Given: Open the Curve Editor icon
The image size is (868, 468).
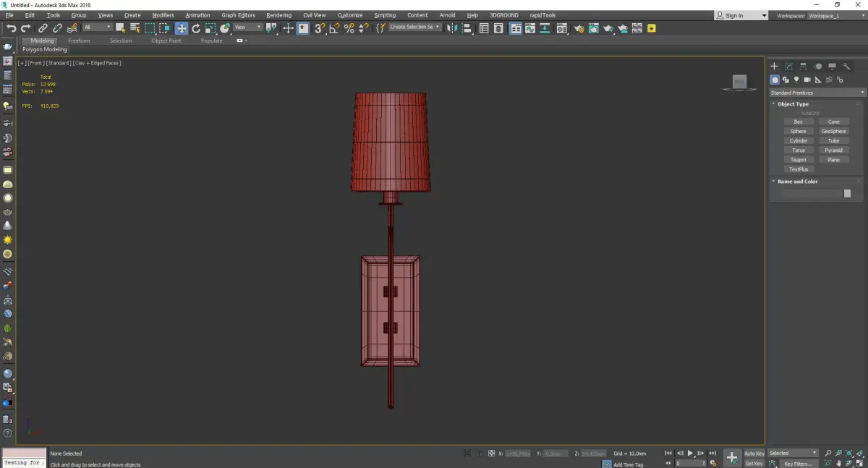Looking at the screenshot, I should point(530,28).
